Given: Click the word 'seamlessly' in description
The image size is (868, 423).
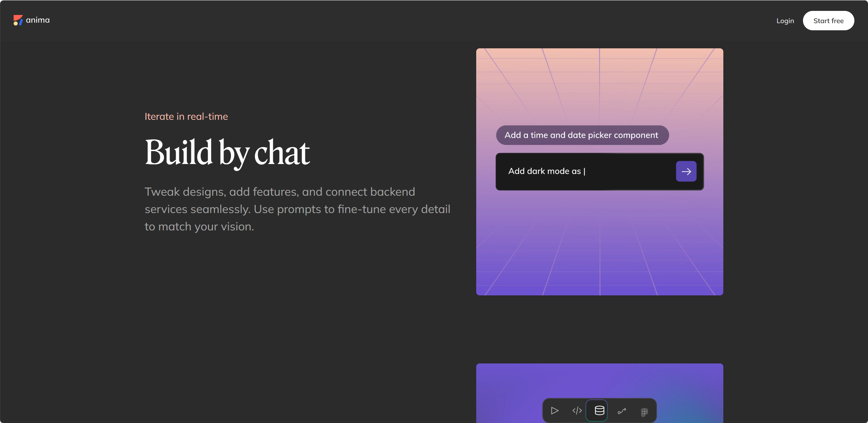Looking at the screenshot, I should click(219, 209).
